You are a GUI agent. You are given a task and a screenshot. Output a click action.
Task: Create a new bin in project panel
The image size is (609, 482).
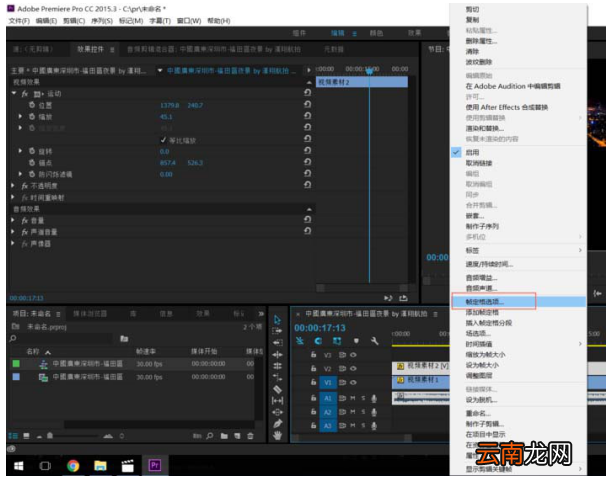224,436
